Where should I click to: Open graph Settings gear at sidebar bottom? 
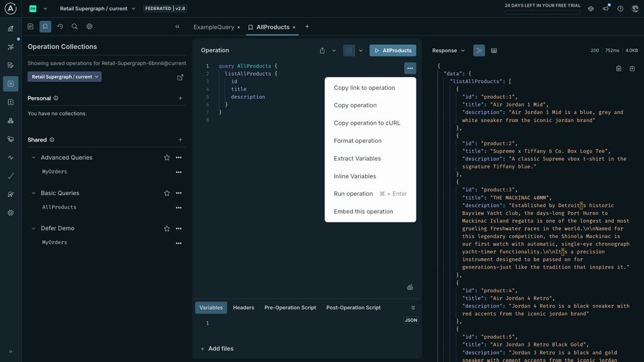(11, 213)
